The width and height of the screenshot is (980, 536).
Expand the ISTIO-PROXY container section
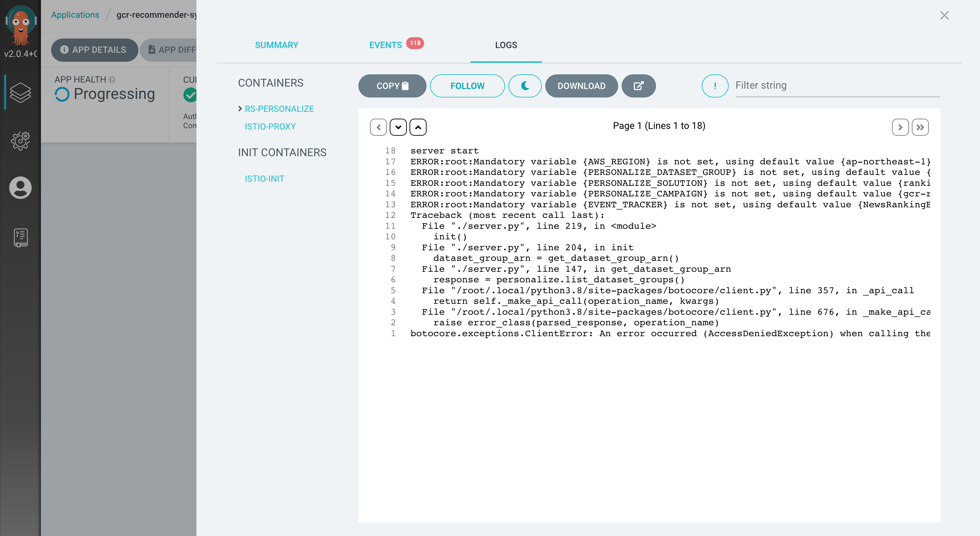(x=270, y=126)
